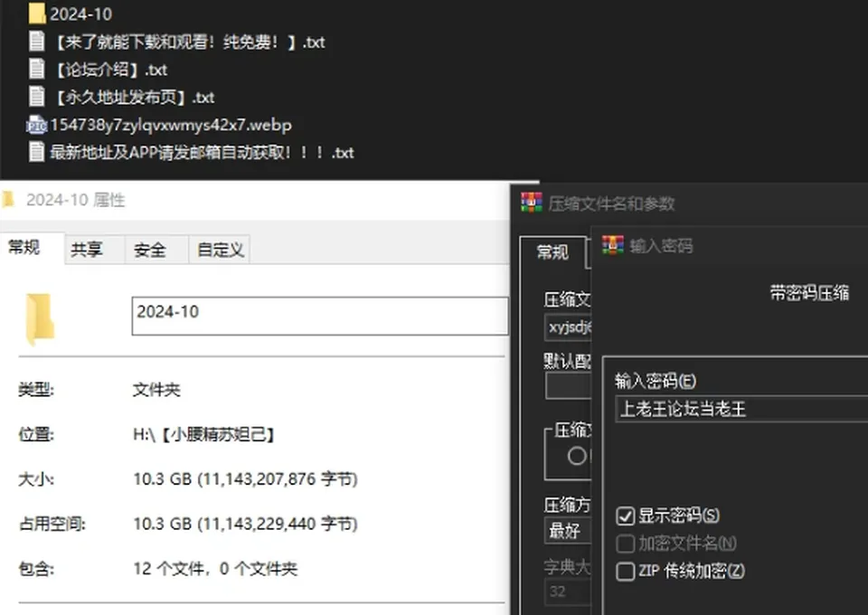Viewport: 868px width, 615px height.
Task: Open the 自定义 tab in properties
Action: click(221, 250)
